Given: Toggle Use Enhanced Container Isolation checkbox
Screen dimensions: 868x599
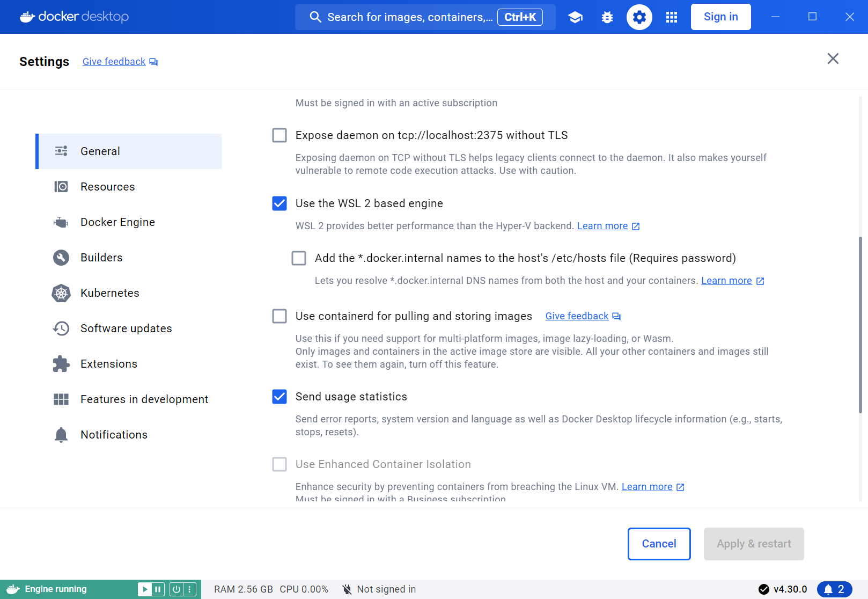Looking at the screenshot, I should pos(279,464).
